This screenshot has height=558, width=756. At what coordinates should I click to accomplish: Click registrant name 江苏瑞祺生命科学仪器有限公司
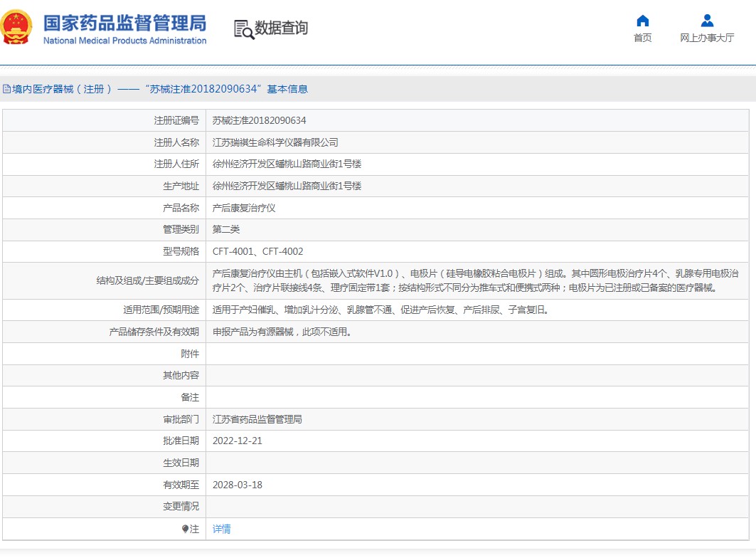point(275,142)
